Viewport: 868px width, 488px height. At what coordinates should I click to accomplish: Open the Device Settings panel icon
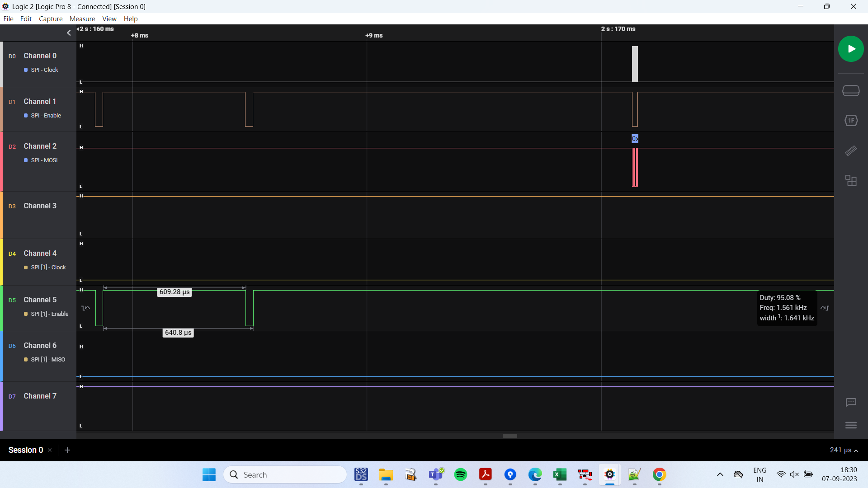851,91
